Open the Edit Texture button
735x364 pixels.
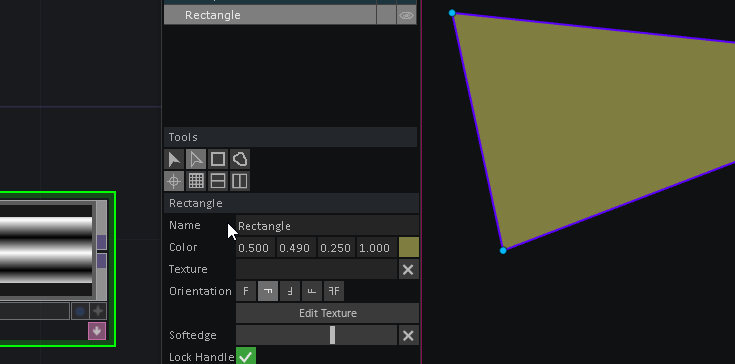327,313
